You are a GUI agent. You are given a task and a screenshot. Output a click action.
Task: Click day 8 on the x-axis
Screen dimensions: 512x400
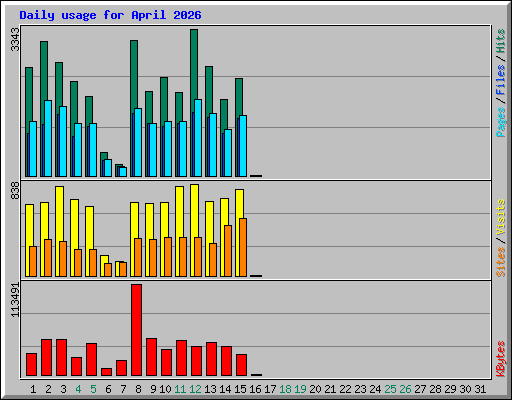click(x=138, y=389)
